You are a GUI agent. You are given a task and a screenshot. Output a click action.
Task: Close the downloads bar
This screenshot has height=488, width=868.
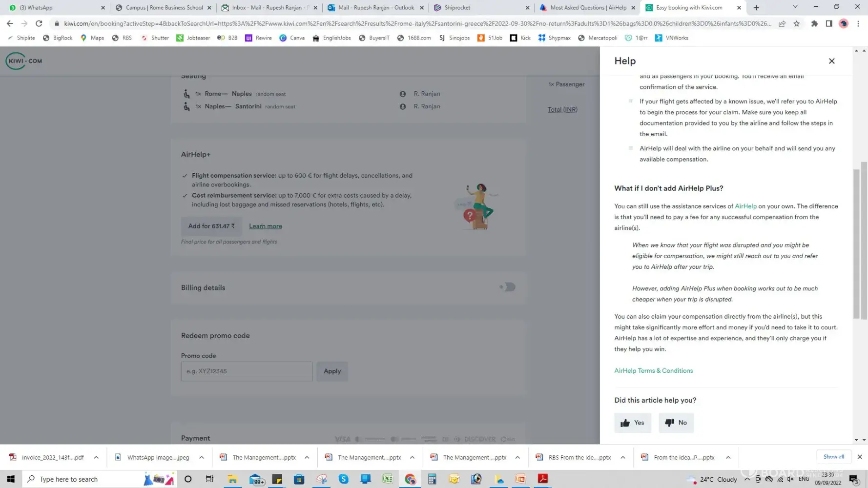[x=859, y=457]
